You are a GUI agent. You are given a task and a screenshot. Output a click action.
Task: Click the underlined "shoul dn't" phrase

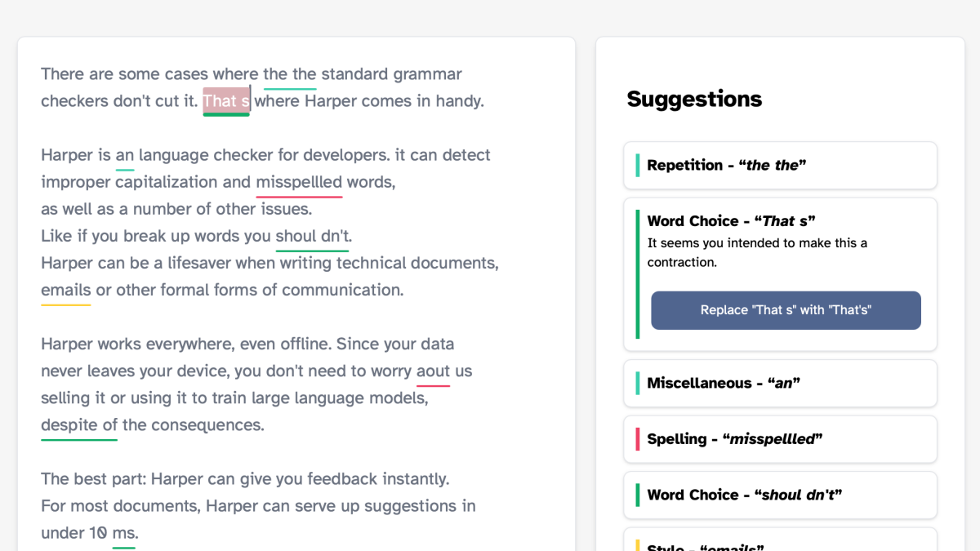pyautogui.click(x=313, y=236)
